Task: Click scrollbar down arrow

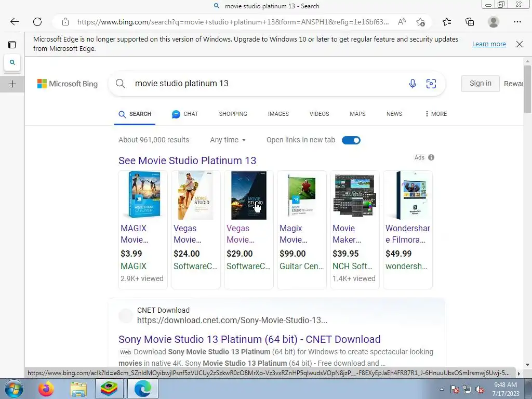Action: coord(527,364)
